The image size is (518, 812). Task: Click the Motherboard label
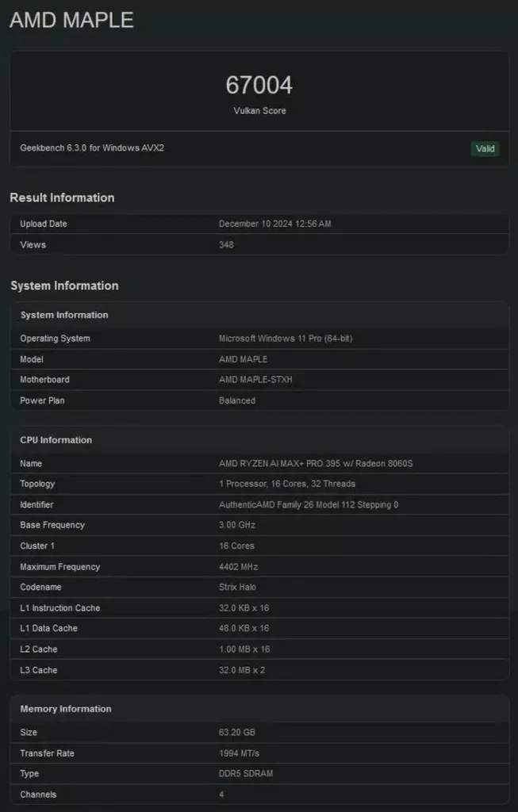(x=44, y=380)
